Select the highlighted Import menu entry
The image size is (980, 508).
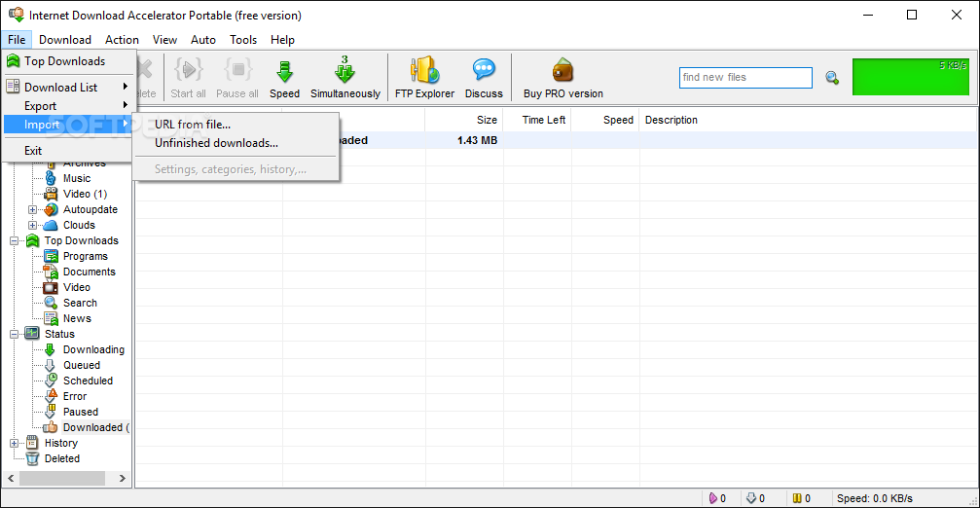tap(69, 125)
